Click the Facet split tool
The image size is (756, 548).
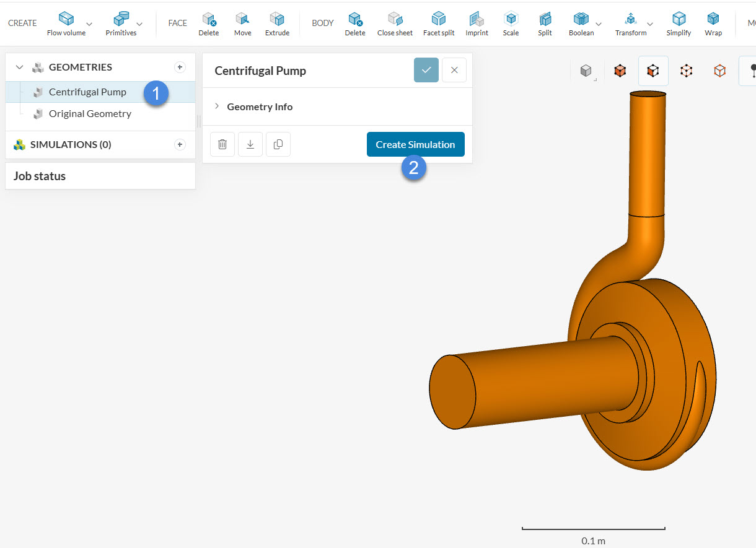coord(439,22)
